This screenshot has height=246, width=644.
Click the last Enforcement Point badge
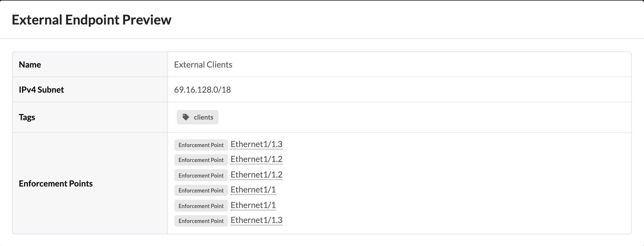coord(201,221)
